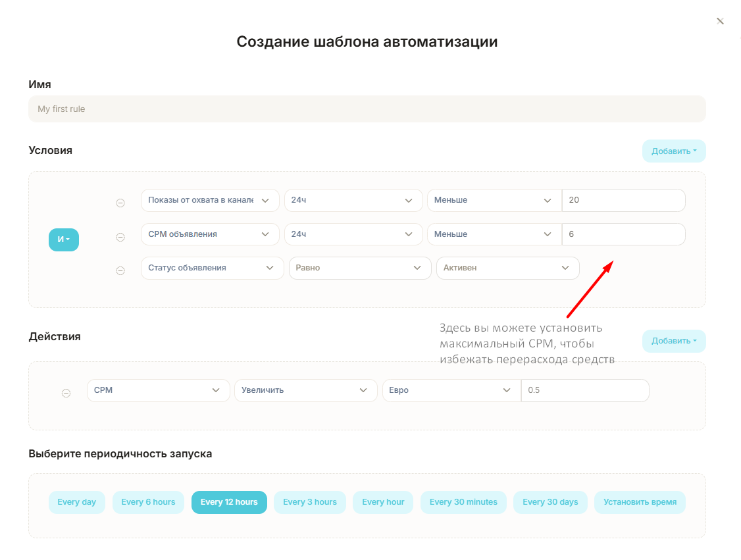Click the 'My first rule' name field
Screen dimensions: 741x560
pos(367,109)
